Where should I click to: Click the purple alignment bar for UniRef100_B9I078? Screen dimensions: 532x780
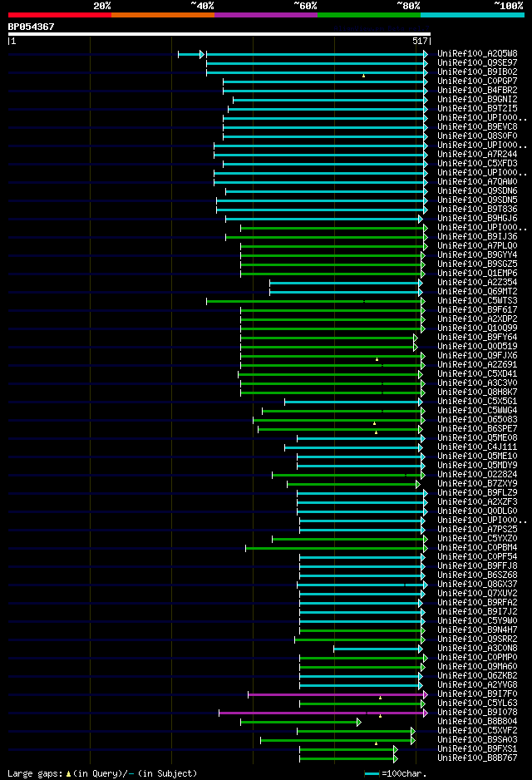tap(323, 713)
